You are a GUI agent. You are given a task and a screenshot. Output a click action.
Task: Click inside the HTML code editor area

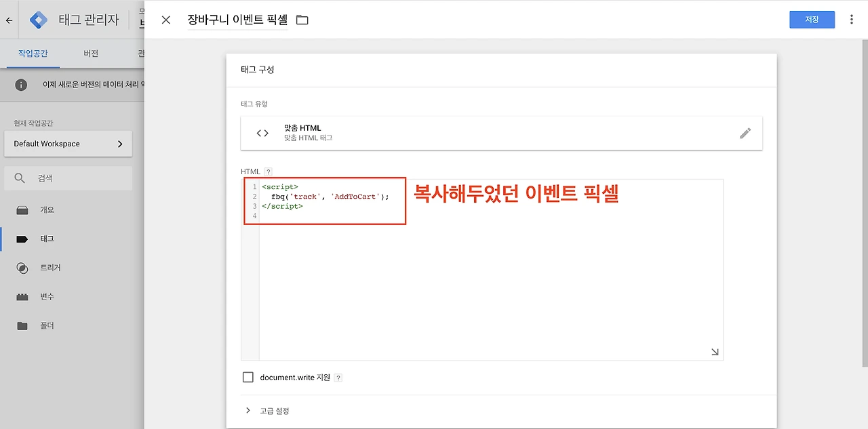coord(482,270)
